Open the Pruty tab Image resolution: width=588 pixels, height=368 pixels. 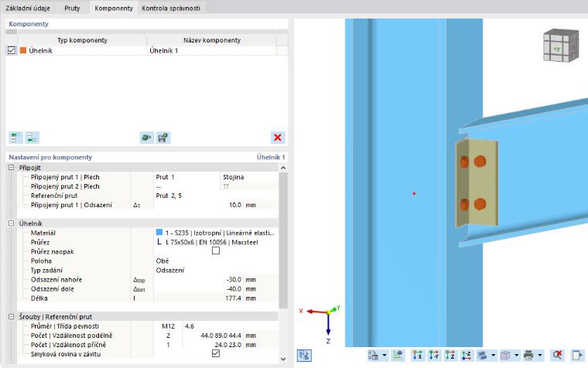point(72,8)
